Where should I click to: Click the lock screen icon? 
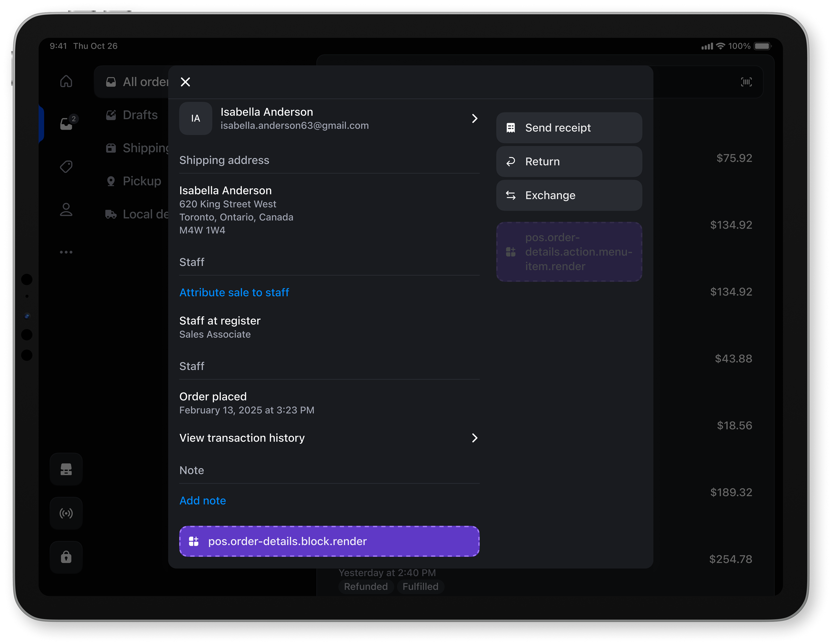tap(66, 557)
